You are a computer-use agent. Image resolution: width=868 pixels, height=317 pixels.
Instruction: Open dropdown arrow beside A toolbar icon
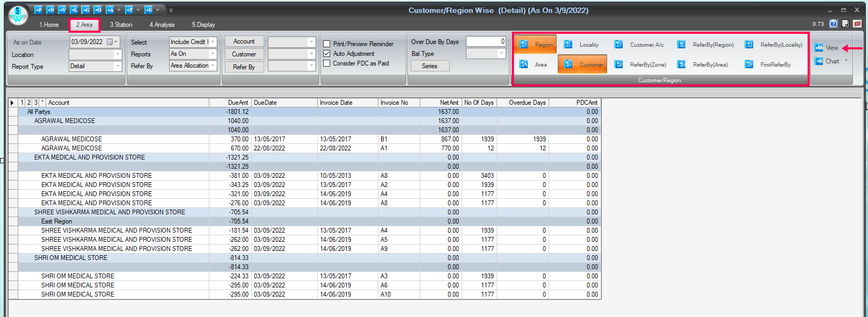click(x=119, y=10)
